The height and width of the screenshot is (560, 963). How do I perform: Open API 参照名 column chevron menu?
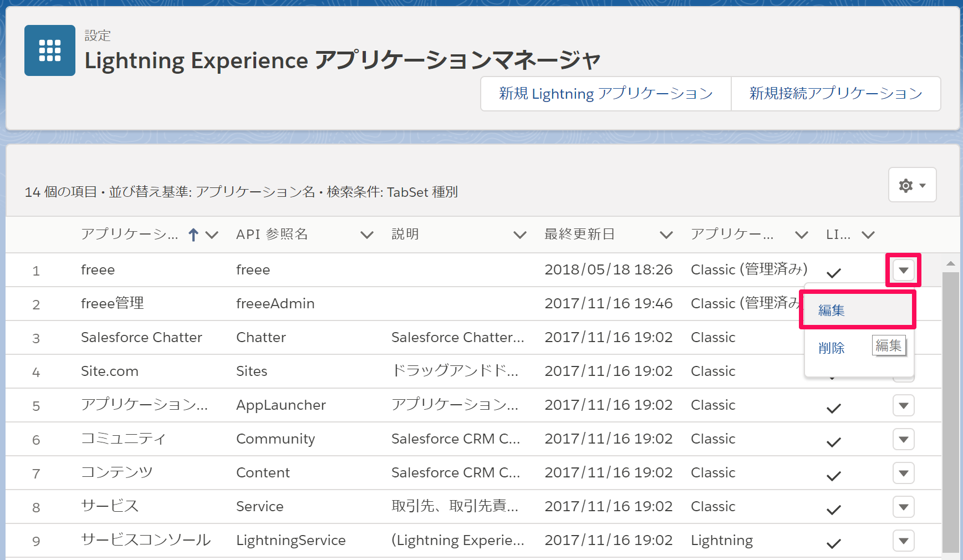[x=367, y=235]
